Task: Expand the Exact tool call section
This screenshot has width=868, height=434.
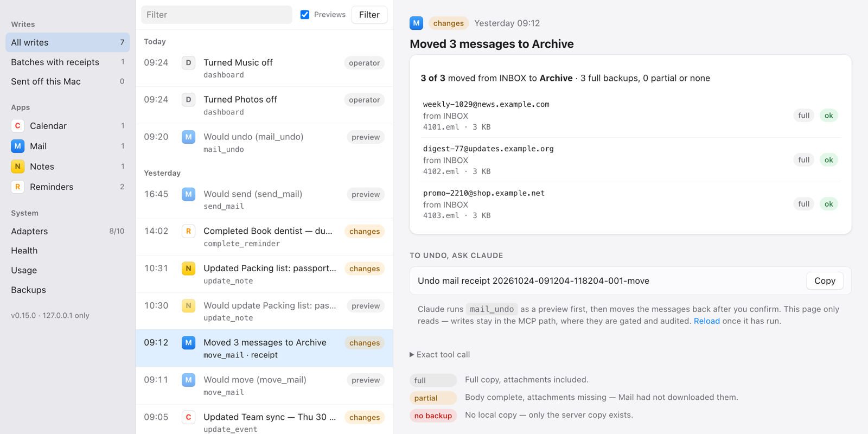Action: 440,354
